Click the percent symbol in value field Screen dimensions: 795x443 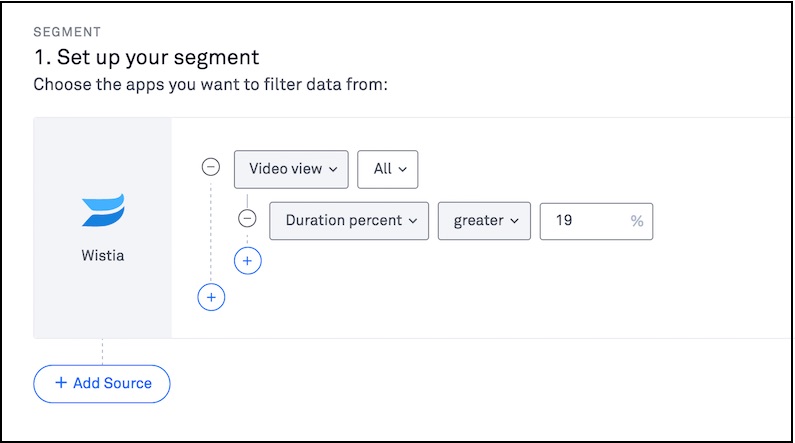point(637,221)
